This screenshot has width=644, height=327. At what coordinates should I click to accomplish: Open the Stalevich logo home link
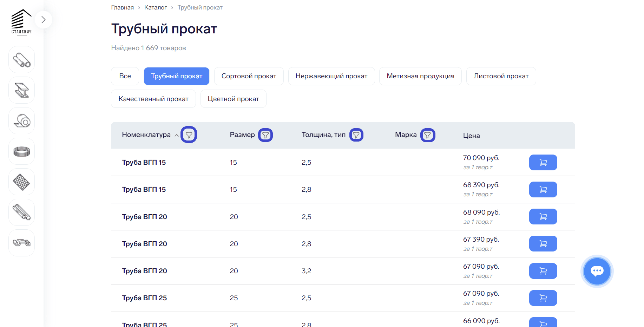point(21,22)
